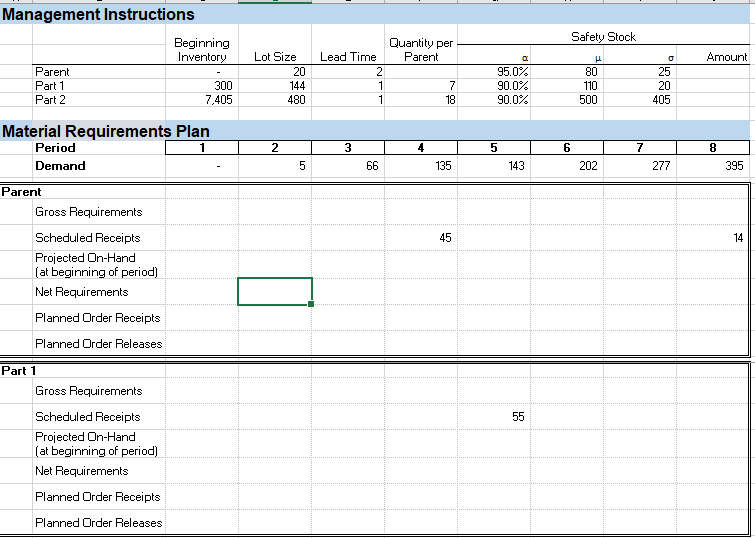Click the Period 1 header cell
The width and height of the screenshot is (755, 538).
(x=202, y=147)
